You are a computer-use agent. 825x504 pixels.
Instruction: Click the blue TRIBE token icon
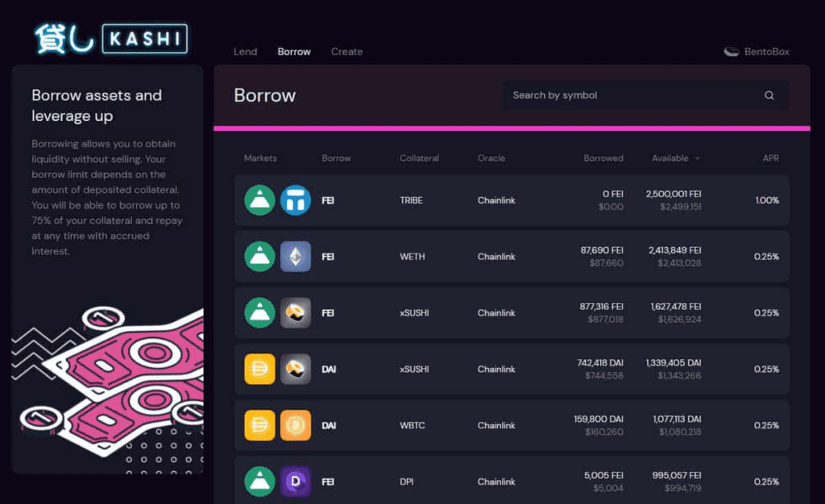295,200
